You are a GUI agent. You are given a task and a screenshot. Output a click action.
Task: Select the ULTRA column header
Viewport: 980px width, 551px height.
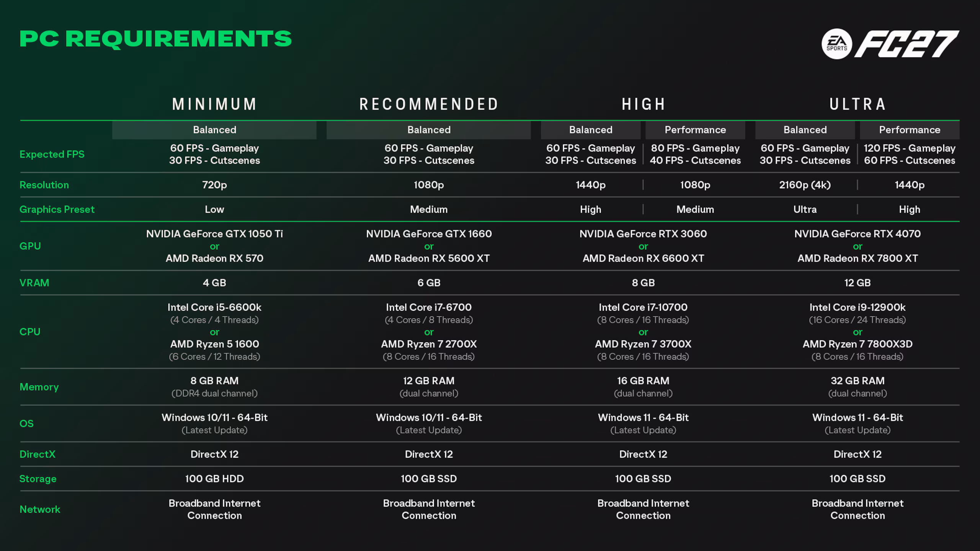point(857,104)
